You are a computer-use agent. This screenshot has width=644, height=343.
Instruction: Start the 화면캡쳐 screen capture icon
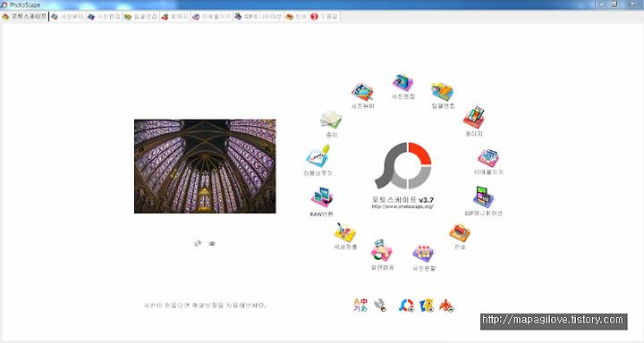pos(382,251)
